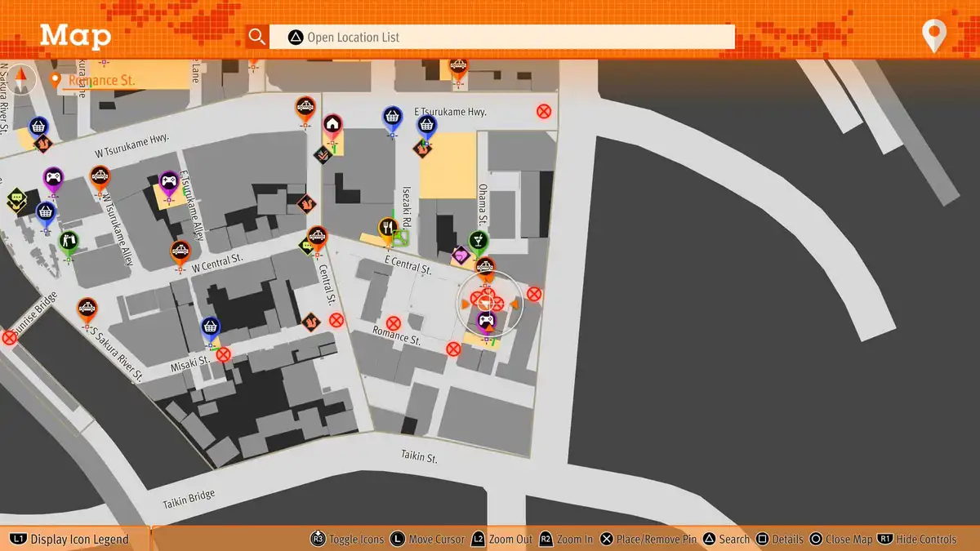The image size is (980, 551).
Task: Hide Controls via the R1 prompt
Action: pos(916,539)
